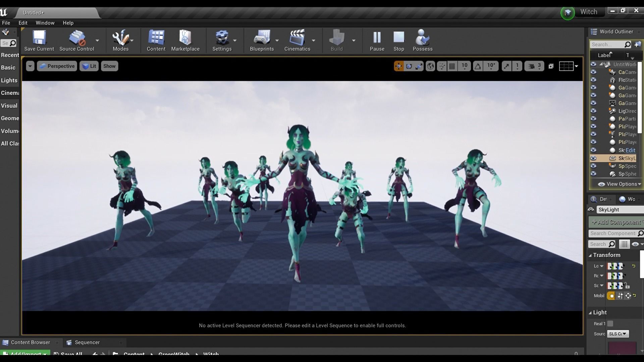Click the Save Current toolbar icon
The height and width of the screenshot is (362, 644).
(39, 40)
